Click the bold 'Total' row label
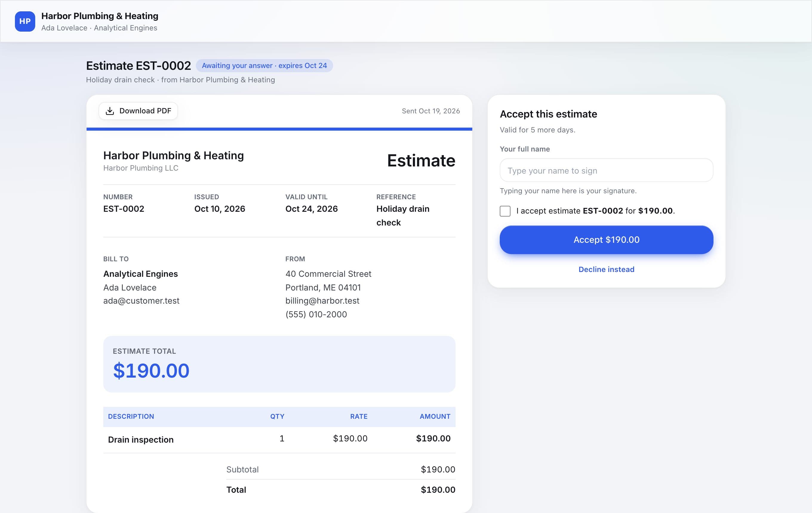The height and width of the screenshot is (513, 812). point(236,490)
